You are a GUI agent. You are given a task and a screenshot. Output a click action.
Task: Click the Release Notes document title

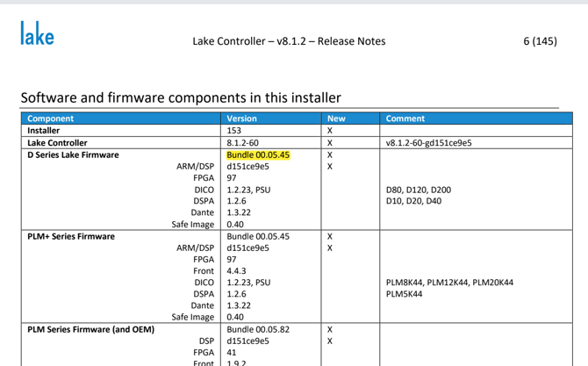(289, 40)
